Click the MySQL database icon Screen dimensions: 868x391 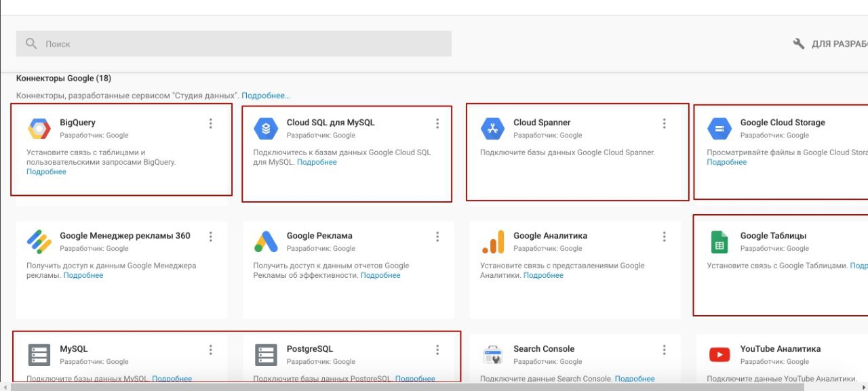click(39, 354)
